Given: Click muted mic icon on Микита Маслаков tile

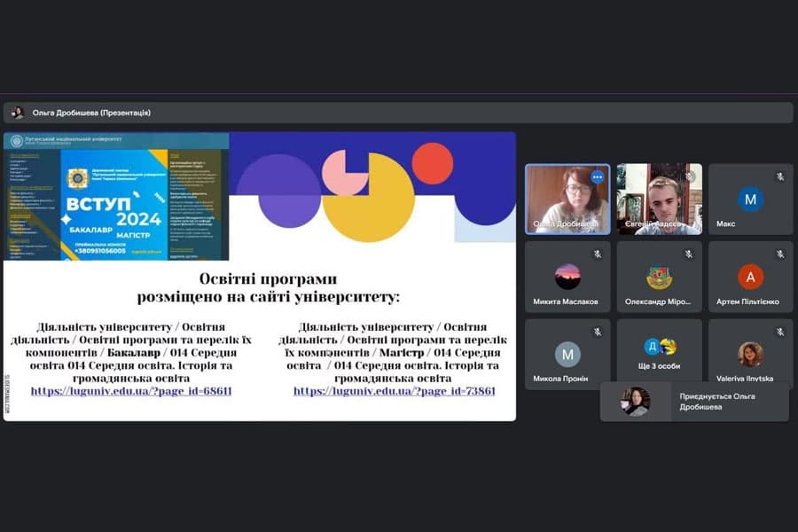Looking at the screenshot, I should (598, 254).
